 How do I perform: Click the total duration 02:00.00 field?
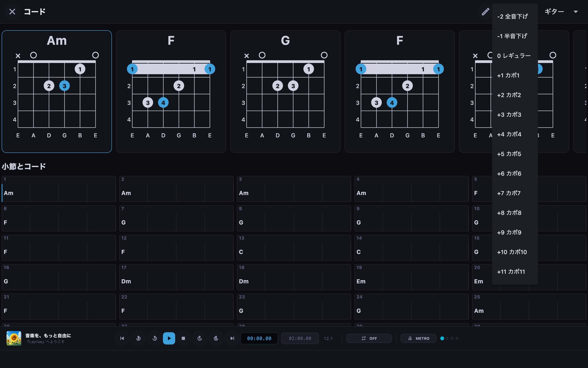(x=300, y=338)
